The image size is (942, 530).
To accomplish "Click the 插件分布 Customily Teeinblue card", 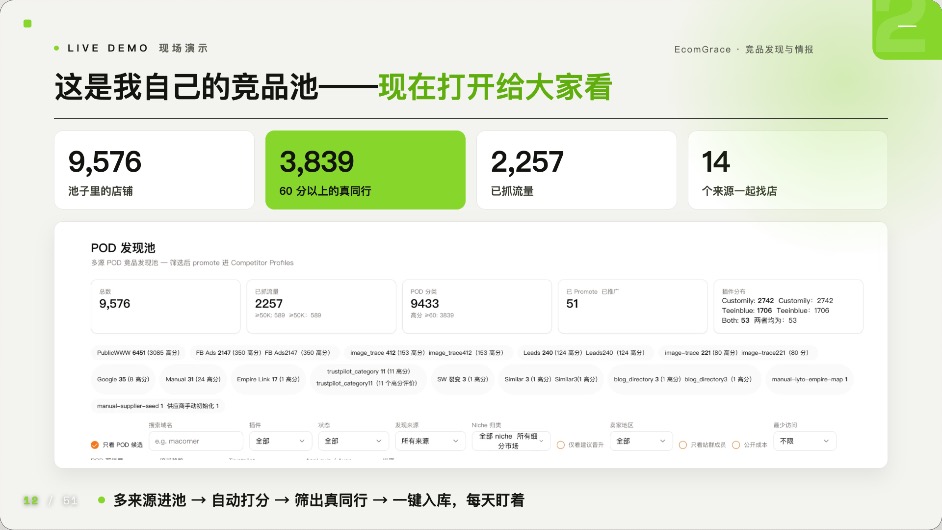I will (x=788, y=306).
